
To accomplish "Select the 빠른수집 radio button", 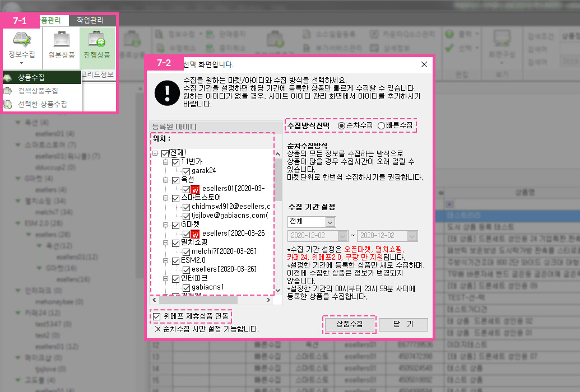I will click(x=381, y=126).
